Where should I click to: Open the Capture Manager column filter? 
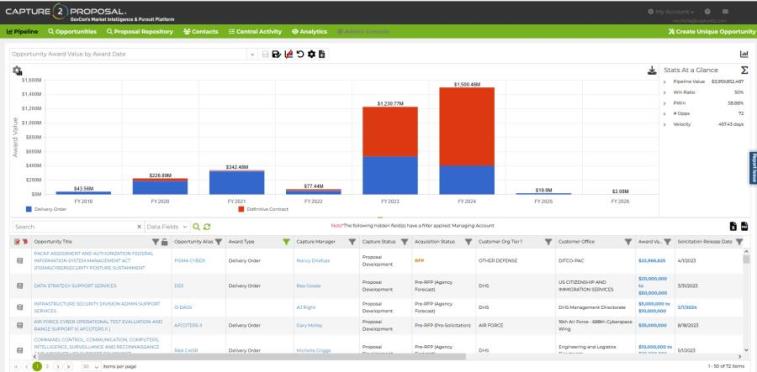pos(352,242)
